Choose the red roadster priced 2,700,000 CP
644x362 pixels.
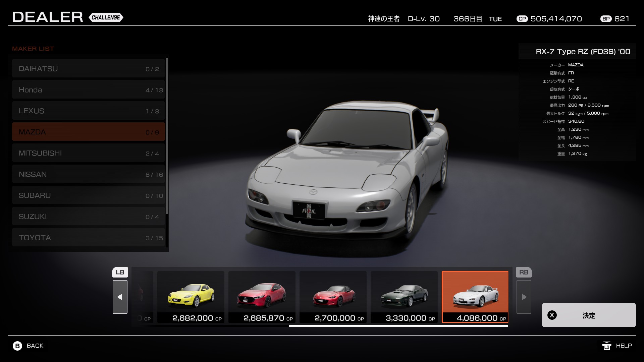point(333,296)
